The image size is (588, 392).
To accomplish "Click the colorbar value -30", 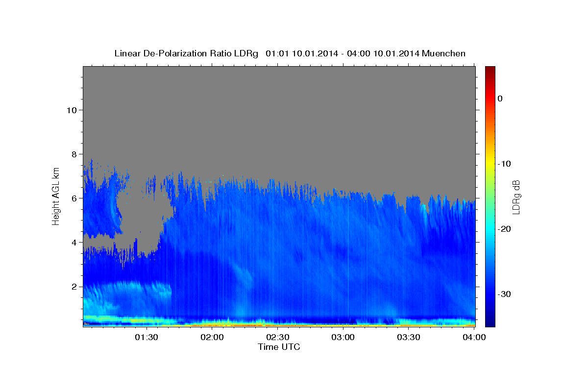I will click(505, 294).
